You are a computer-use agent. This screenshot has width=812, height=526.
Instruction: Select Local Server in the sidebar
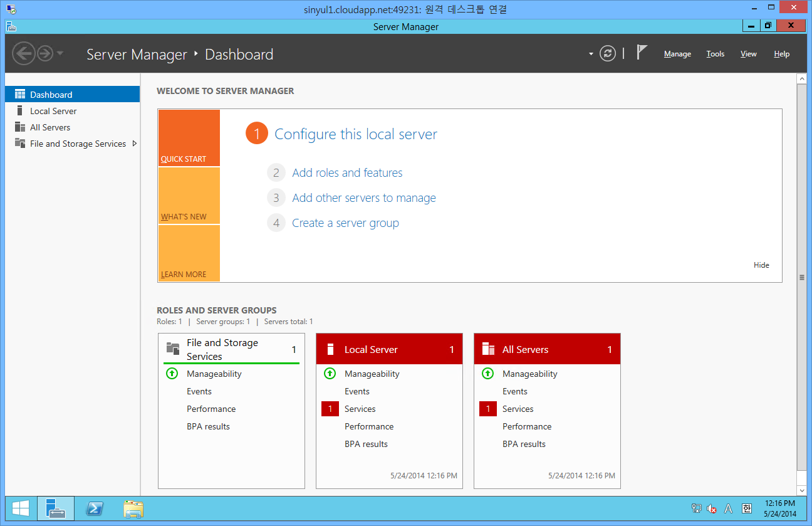tap(72, 111)
